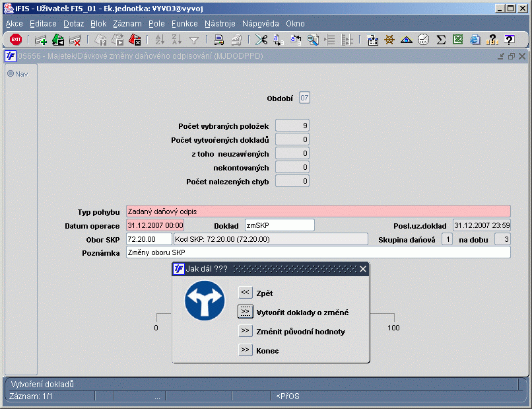Click >> button for Změnit původní hodnoty

coord(246,331)
